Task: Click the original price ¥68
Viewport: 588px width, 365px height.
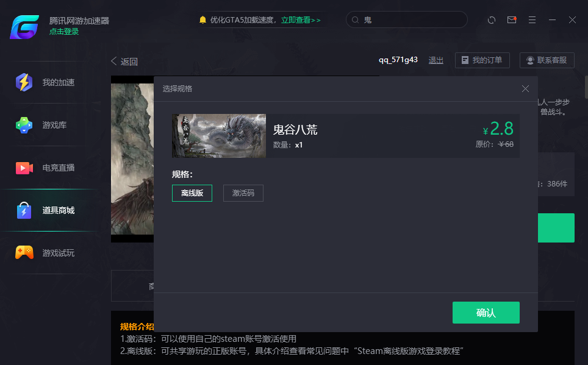Action: click(x=506, y=144)
